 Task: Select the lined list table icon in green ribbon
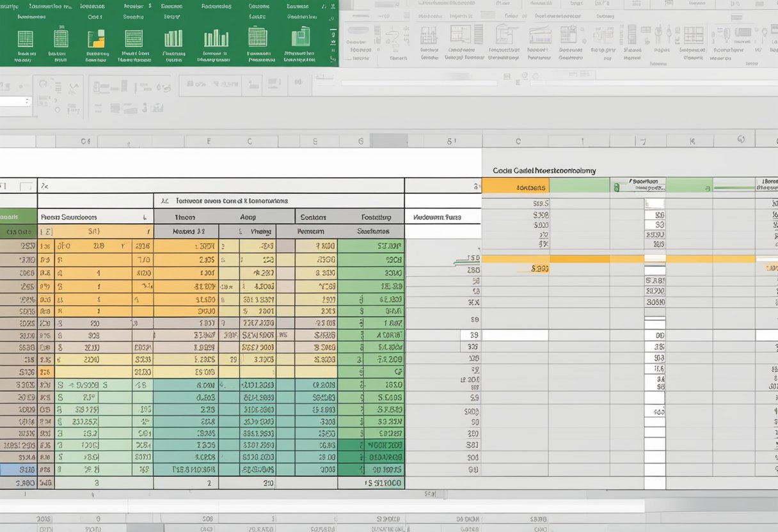pyautogui.click(x=134, y=38)
